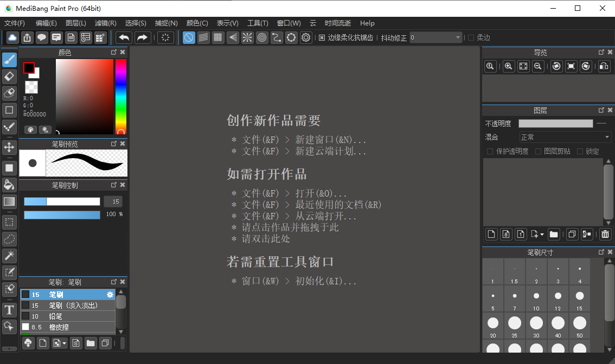Click the Undo arrow in toolbar
Image resolution: width=615 pixels, height=364 pixels.
point(124,37)
